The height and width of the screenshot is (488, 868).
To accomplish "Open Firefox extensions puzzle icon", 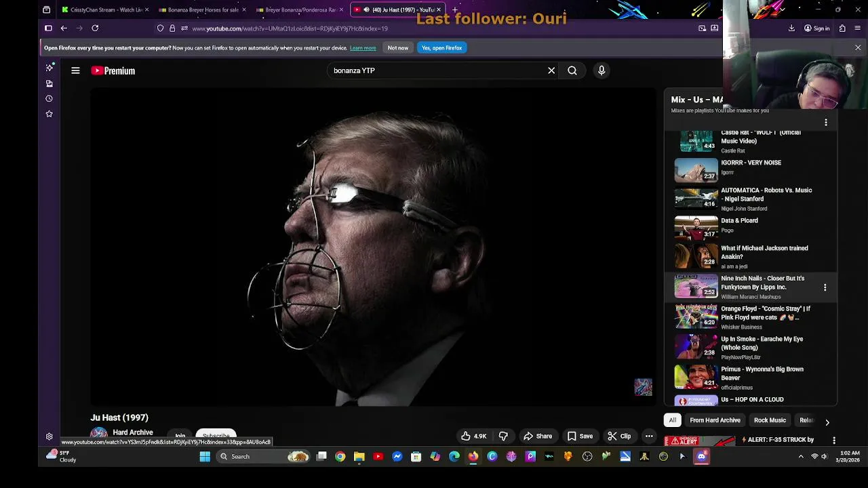I will (842, 28).
